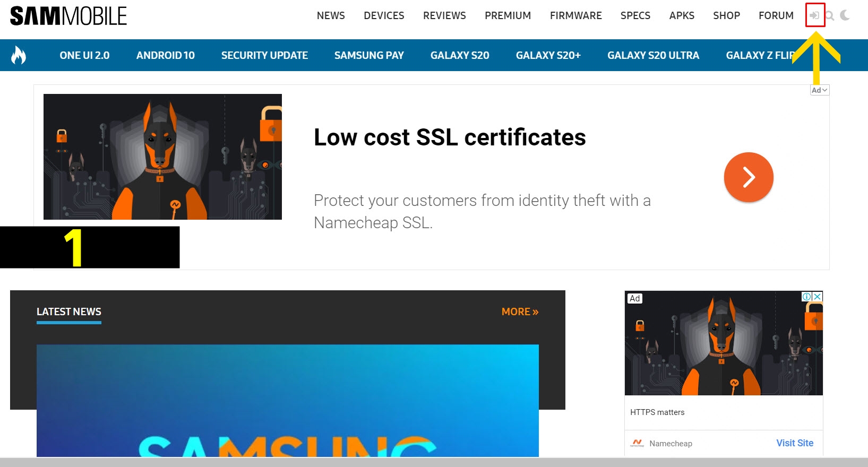
Task: Select the LATEST NEWS tab
Action: coord(69,312)
